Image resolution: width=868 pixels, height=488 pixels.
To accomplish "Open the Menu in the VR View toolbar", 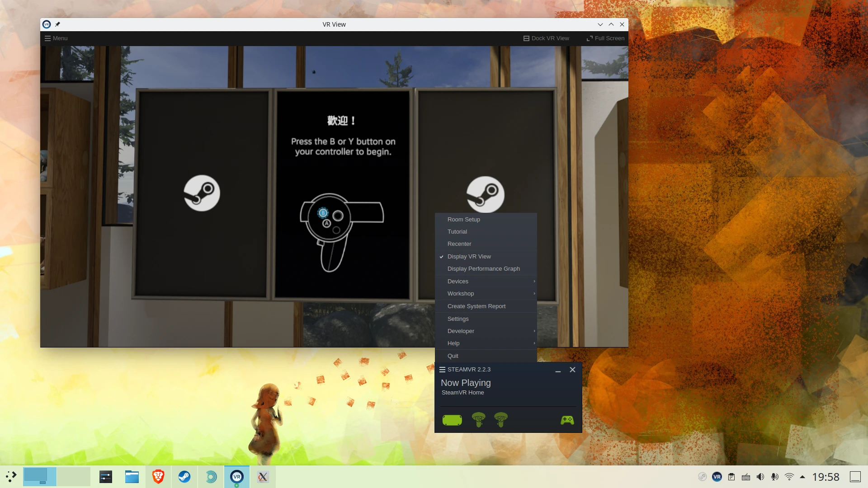I will point(56,38).
